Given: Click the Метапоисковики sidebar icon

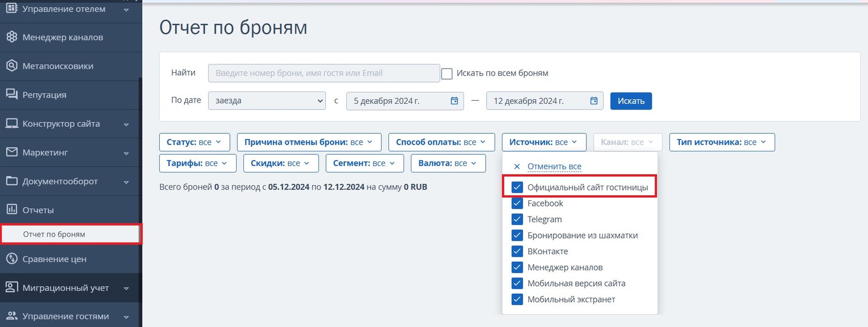Looking at the screenshot, I should [11, 66].
